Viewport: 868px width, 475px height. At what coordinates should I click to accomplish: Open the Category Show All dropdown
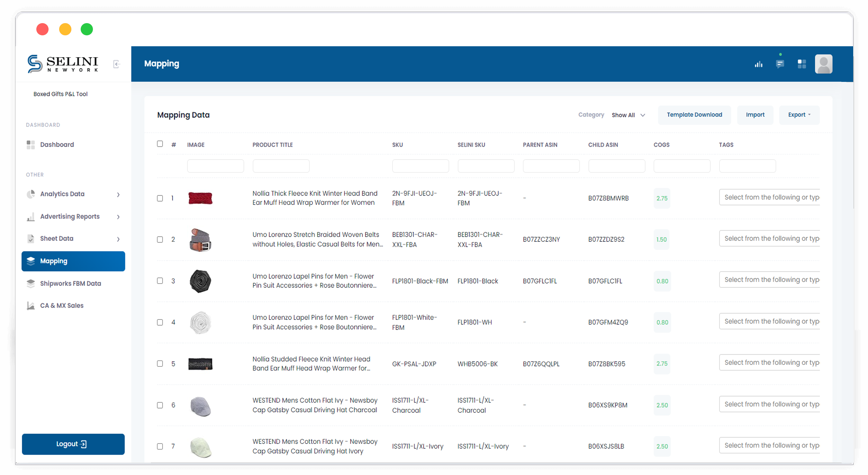coord(628,115)
